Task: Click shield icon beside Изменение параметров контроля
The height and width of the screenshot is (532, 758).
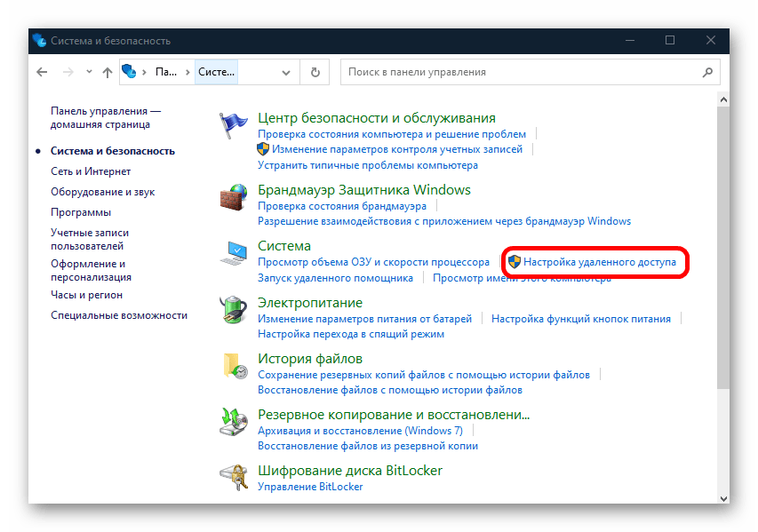Action: pyautogui.click(x=262, y=149)
